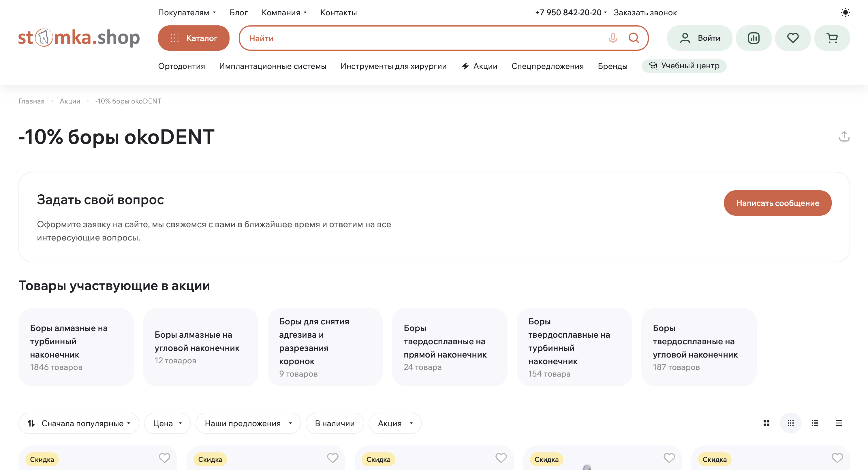Open the Наши предложения filter dropdown
The width and height of the screenshot is (868, 470).
pos(248,423)
